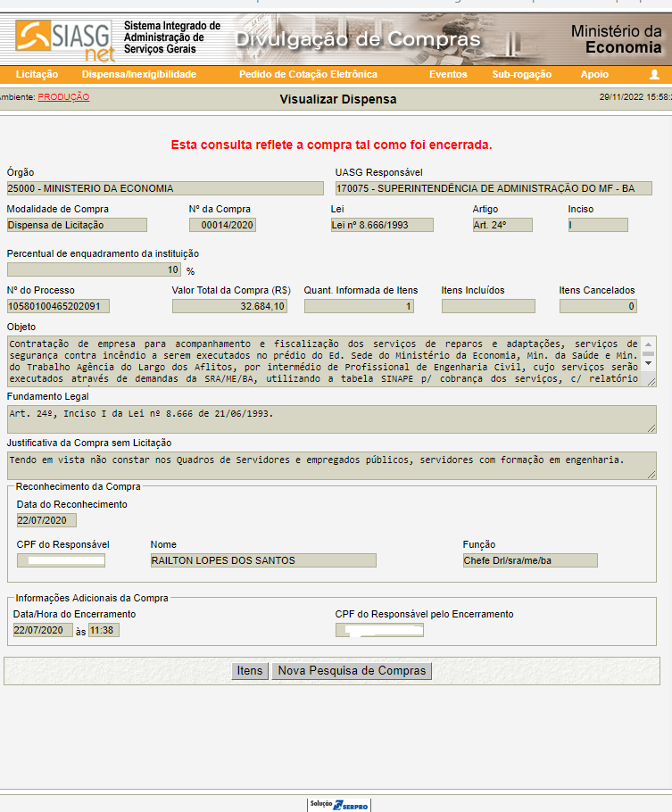
Task: Open the user profile icon
Action: 654,75
